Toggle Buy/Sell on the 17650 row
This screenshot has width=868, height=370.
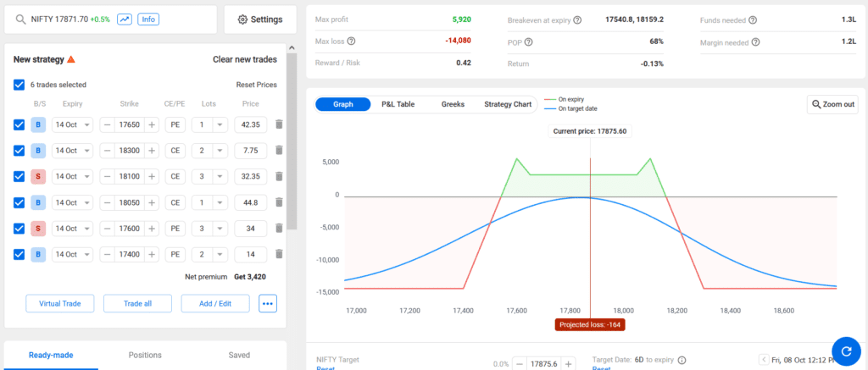pyautogui.click(x=38, y=124)
